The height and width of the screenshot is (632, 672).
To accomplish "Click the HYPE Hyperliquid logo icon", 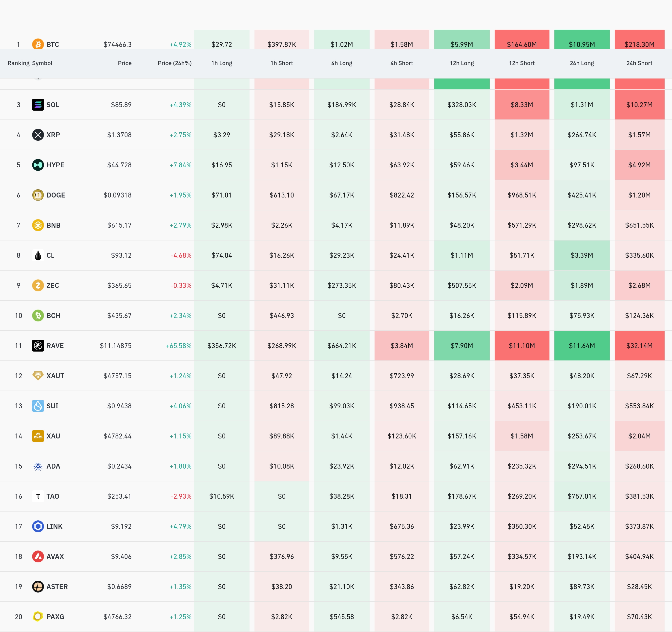I will click(x=38, y=165).
